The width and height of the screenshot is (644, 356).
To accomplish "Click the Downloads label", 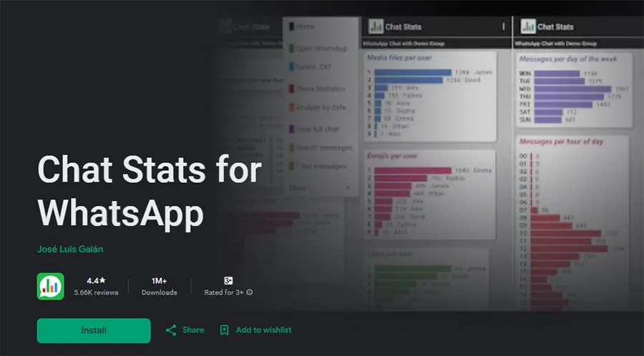I will click(160, 292).
